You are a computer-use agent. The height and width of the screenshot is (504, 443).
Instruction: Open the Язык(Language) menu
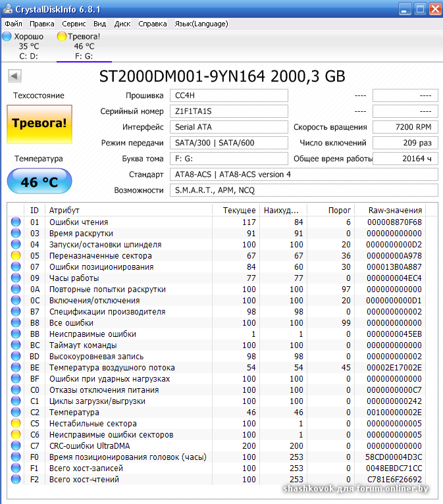(x=201, y=24)
